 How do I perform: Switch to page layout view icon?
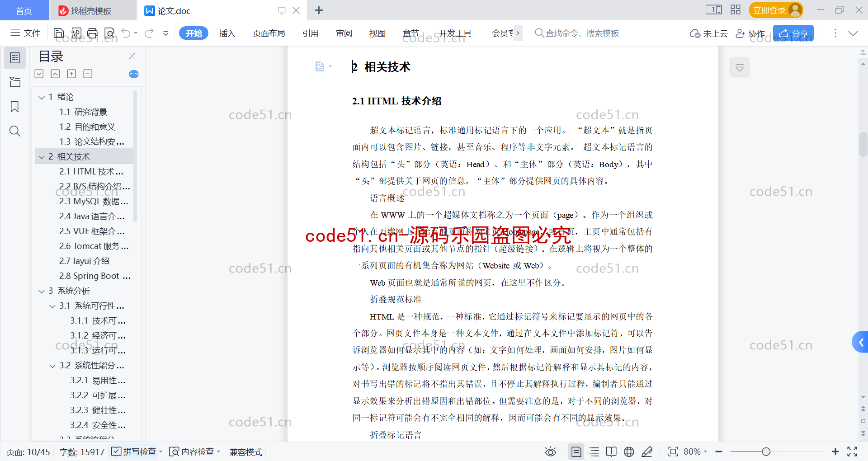pos(576,452)
